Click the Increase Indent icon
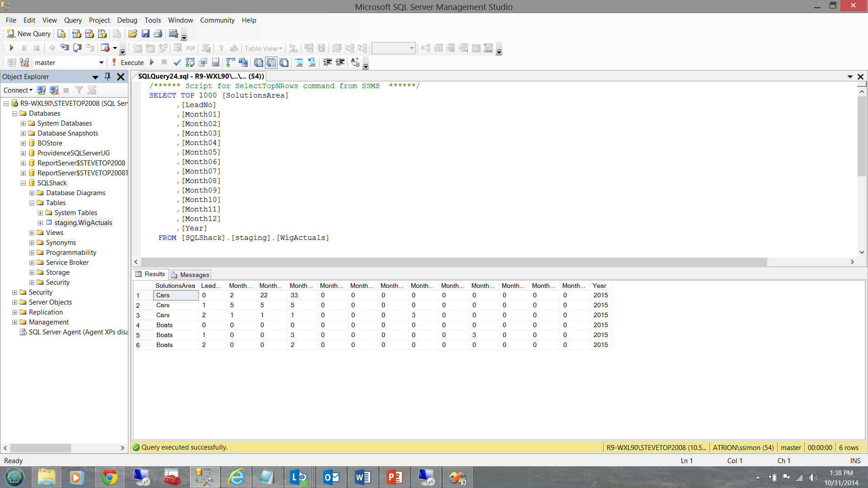The height and width of the screenshot is (488, 868). [x=340, y=62]
